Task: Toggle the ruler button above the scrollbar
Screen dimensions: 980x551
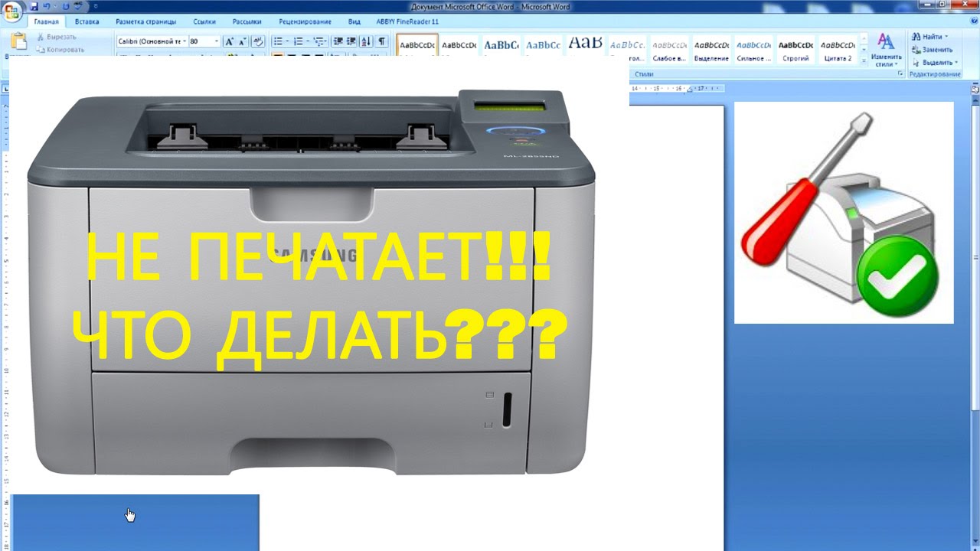Action: [x=975, y=89]
